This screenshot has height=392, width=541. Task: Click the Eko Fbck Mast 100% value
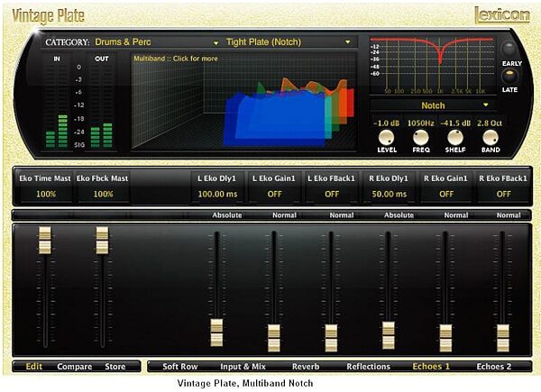(103, 194)
